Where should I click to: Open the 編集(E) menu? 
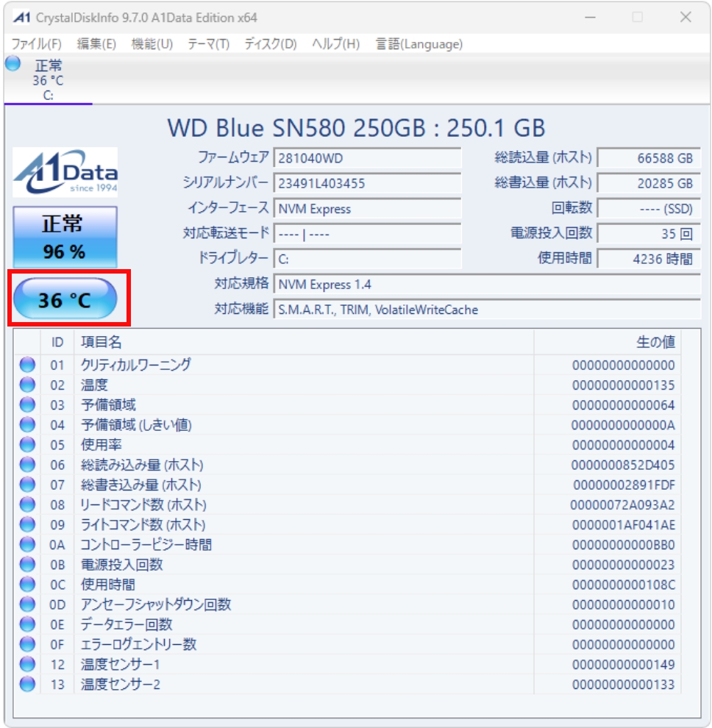[96, 44]
